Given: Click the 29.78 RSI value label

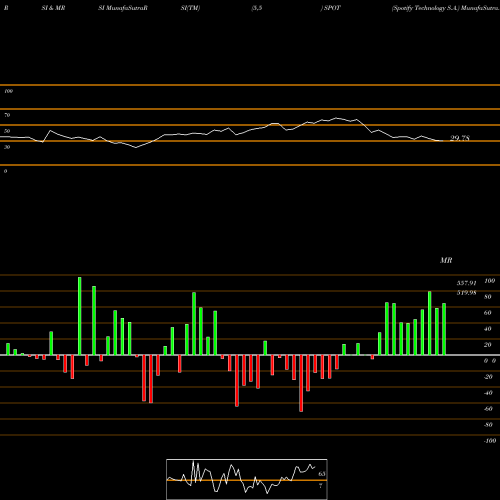Looking at the screenshot, I should (x=460, y=138).
